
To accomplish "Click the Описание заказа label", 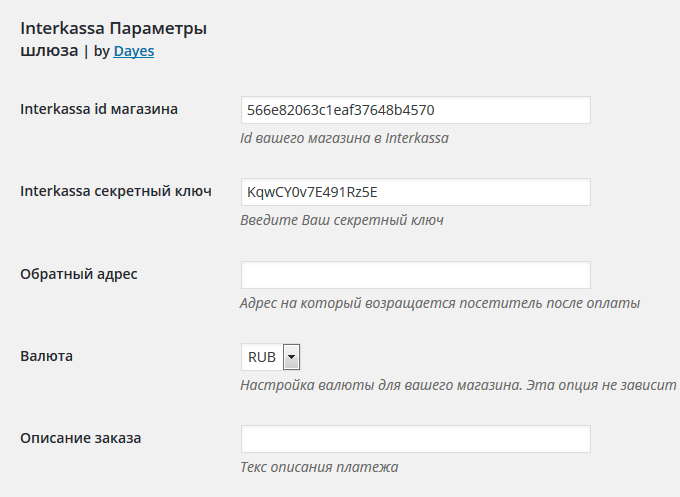I will tap(81, 438).
